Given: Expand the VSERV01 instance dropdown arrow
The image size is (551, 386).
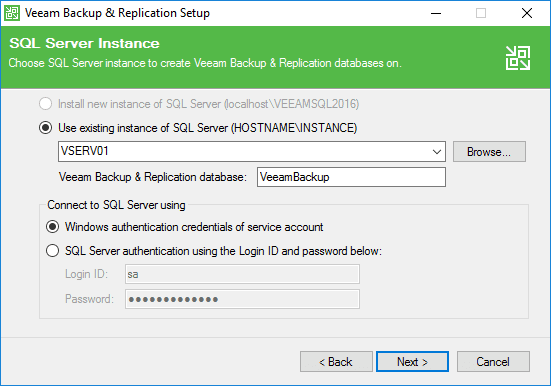Looking at the screenshot, I should (x=437, y=152).
